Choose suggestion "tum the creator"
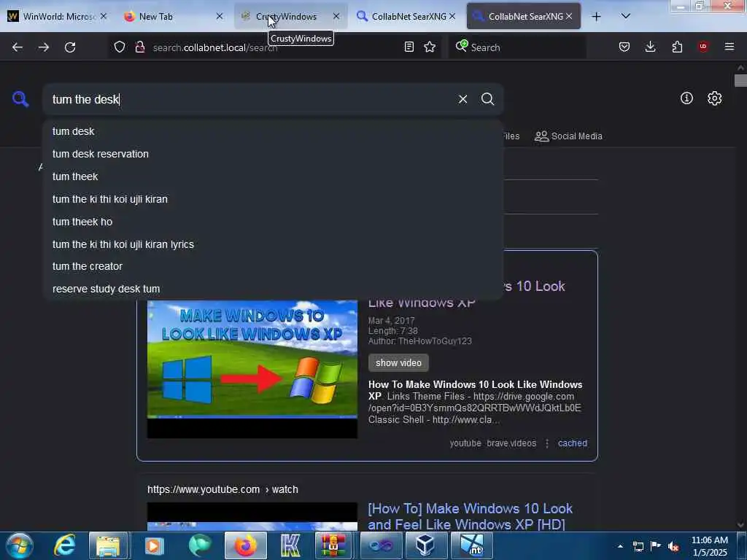 pos(273,266)
